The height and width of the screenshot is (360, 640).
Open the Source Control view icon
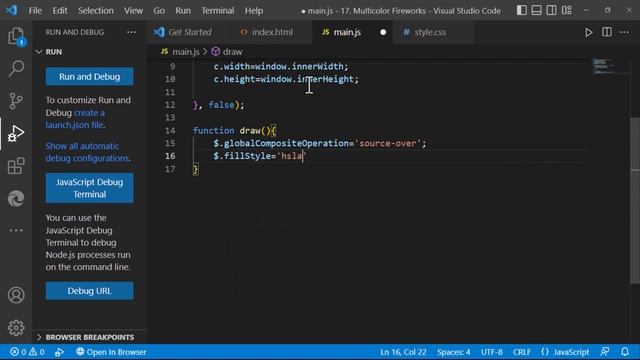(x=16, y=101)
